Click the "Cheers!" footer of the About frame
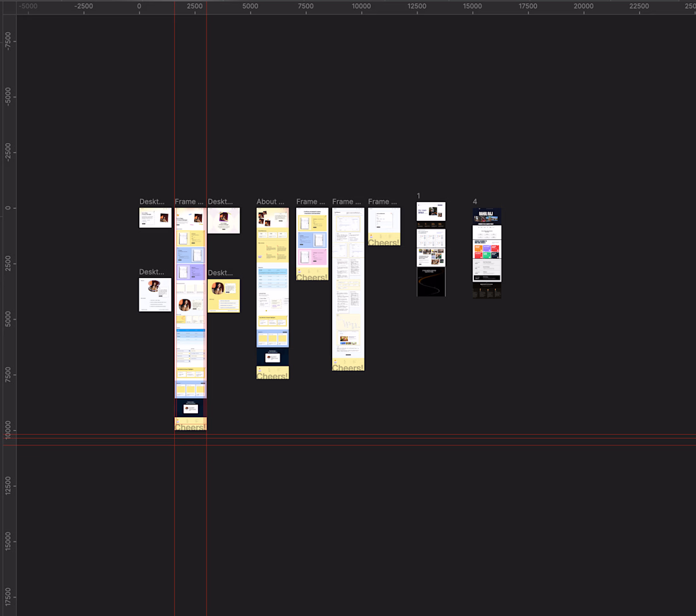Image resolution: width=696 pixels, height=616 pixels. point(273,373)
